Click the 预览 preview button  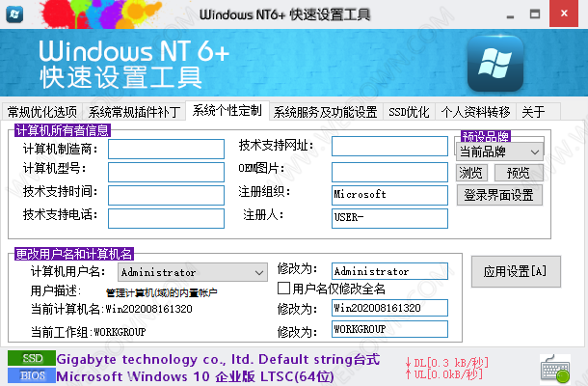coord(519,173)
